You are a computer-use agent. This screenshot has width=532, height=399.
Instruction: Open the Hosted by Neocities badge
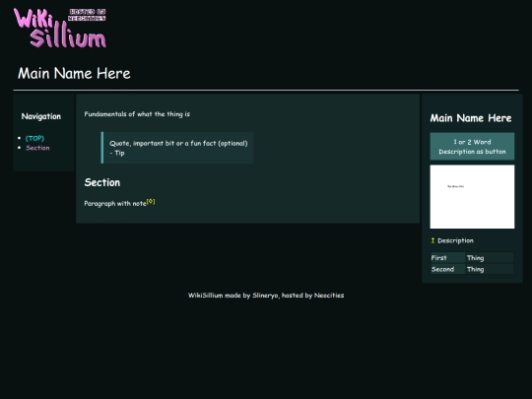pos(87,15)
